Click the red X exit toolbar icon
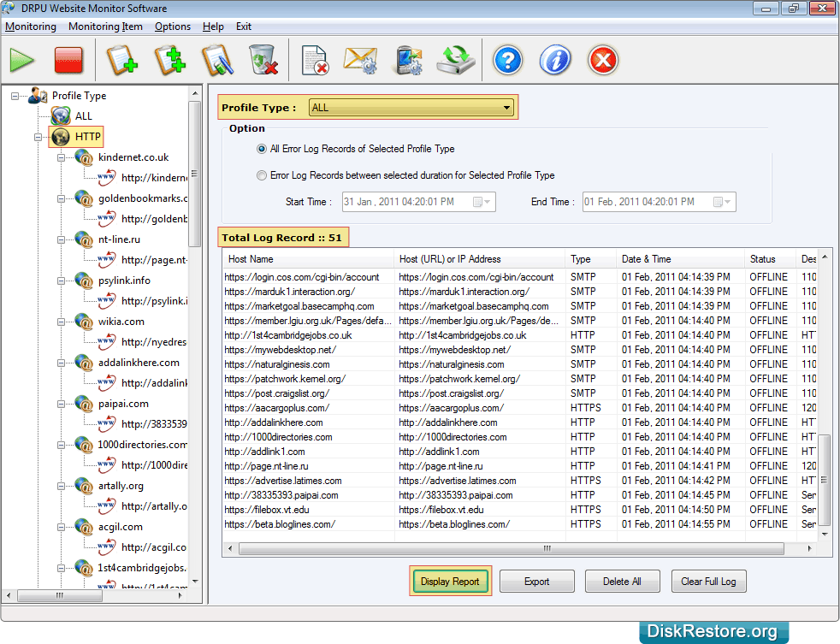The image size is (840, 644). point(603,60)
